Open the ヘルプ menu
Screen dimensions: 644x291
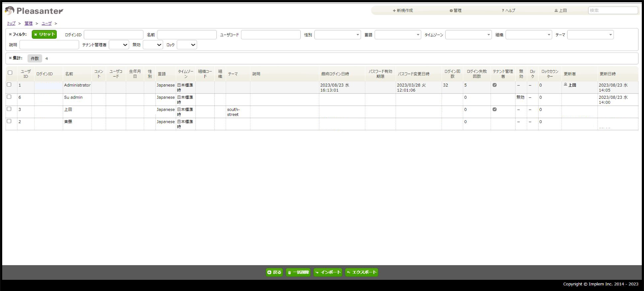[x=508, y=10]
